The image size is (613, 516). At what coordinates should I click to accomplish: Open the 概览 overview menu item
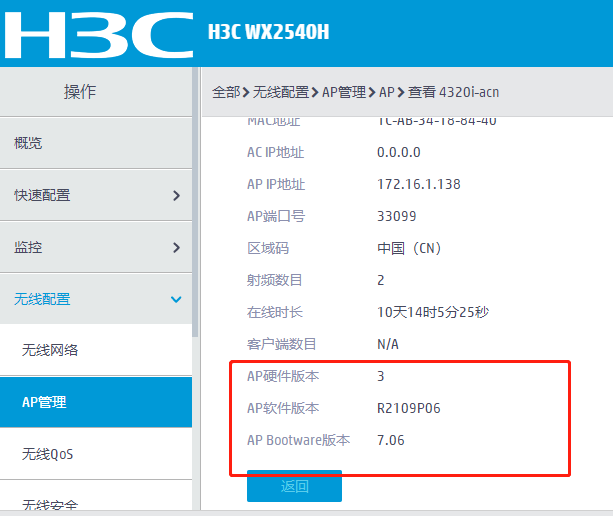point(96,143)
